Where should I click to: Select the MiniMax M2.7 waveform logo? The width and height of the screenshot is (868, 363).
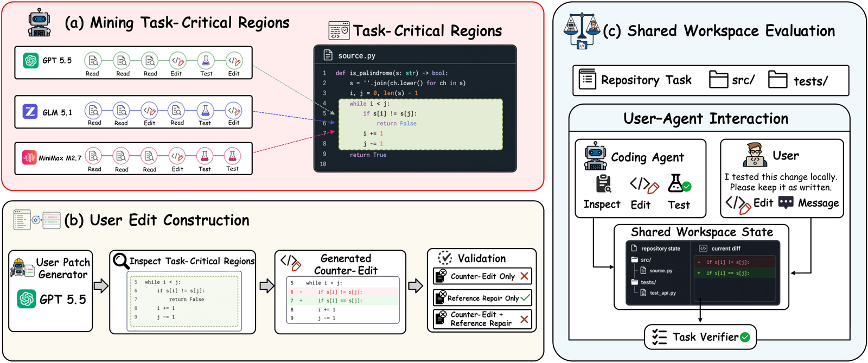pos(29,158)
